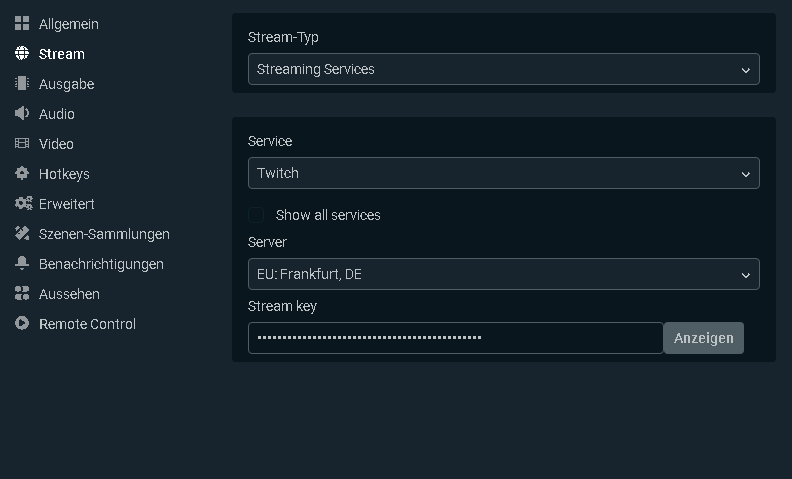Open the Hotkeys settings tab

click(x=64, y=174)
